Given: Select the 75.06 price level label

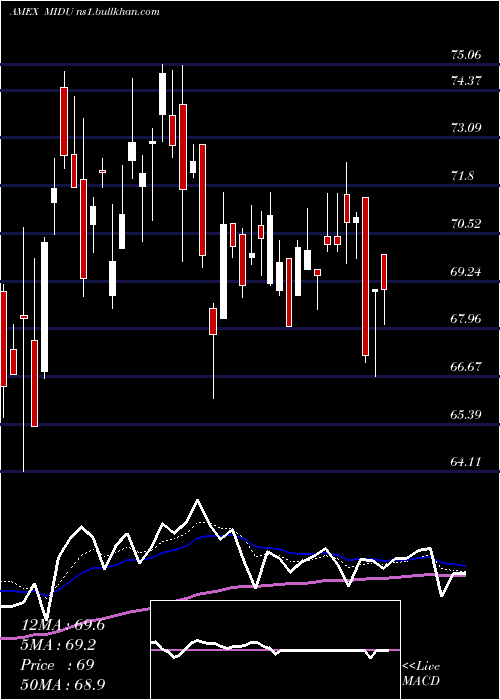Looking at the screenshot, I should (466, 55).
